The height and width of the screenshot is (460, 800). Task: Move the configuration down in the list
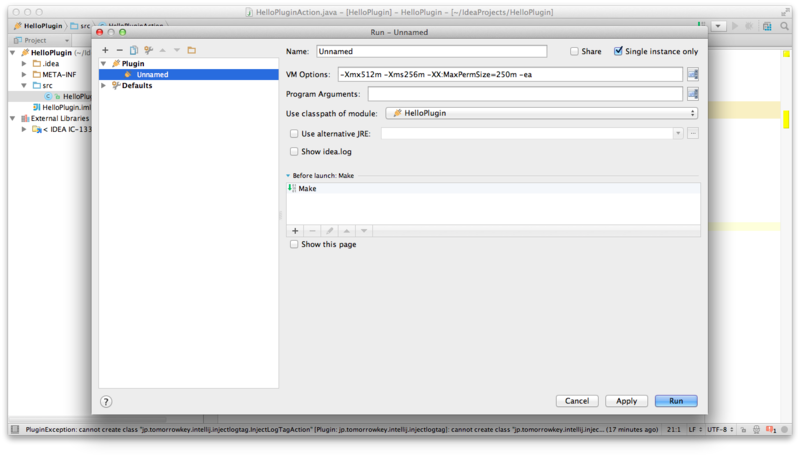coord(177,50)
